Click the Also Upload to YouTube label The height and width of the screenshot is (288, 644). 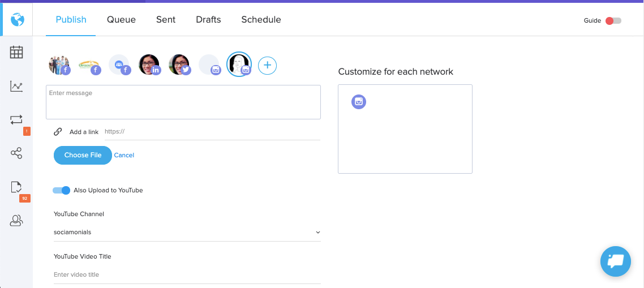point(108,190)
